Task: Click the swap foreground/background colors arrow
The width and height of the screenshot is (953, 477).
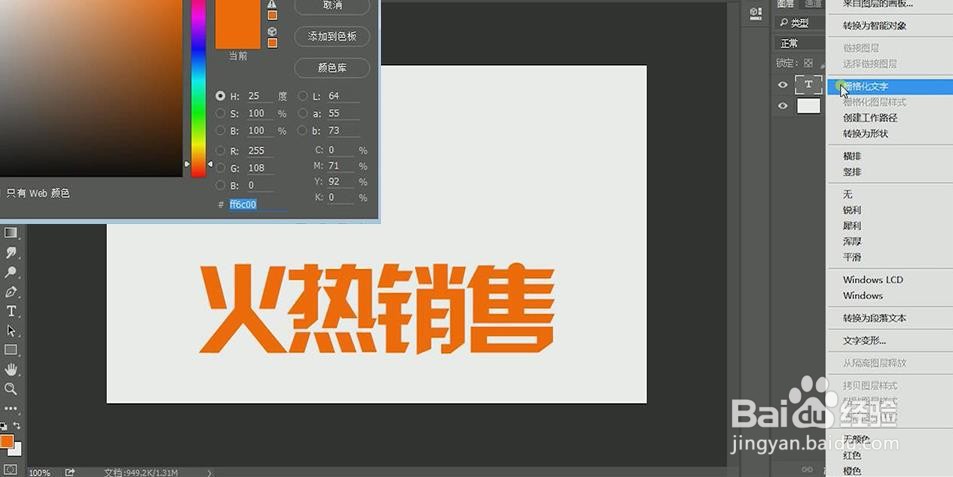Action: [x=16, y=426]
